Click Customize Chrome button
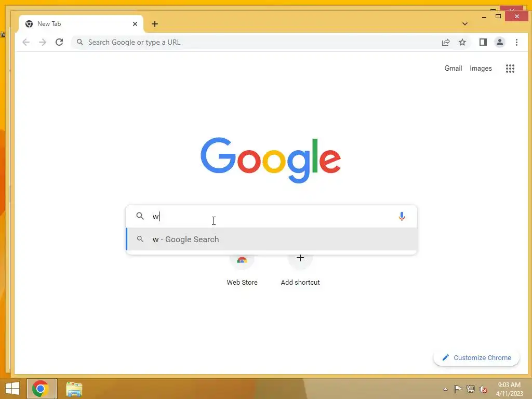 click(x=476, y=357)
